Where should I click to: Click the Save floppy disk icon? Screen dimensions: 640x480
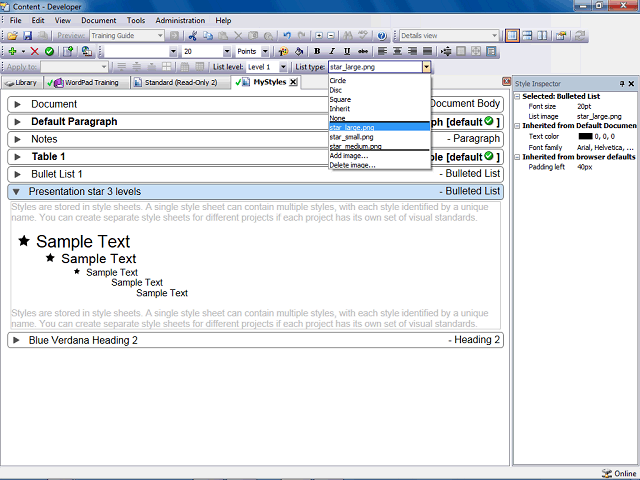[27, 36]
